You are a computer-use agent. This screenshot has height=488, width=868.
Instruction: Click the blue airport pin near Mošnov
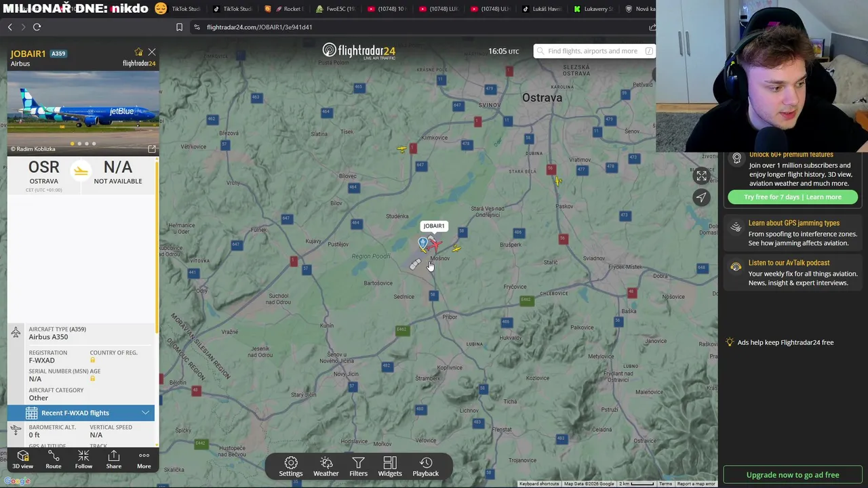tap(423, 243)
